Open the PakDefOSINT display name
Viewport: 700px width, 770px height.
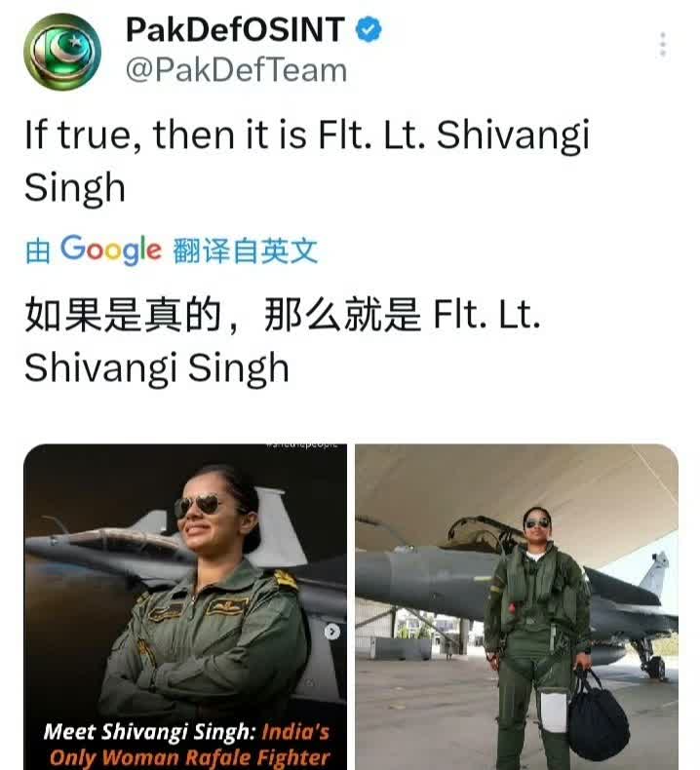pyautogui.click(x=235, y=29)
